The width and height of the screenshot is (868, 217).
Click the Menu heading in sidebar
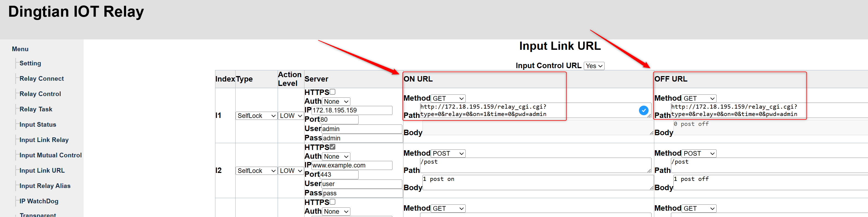tap(20, 49)
